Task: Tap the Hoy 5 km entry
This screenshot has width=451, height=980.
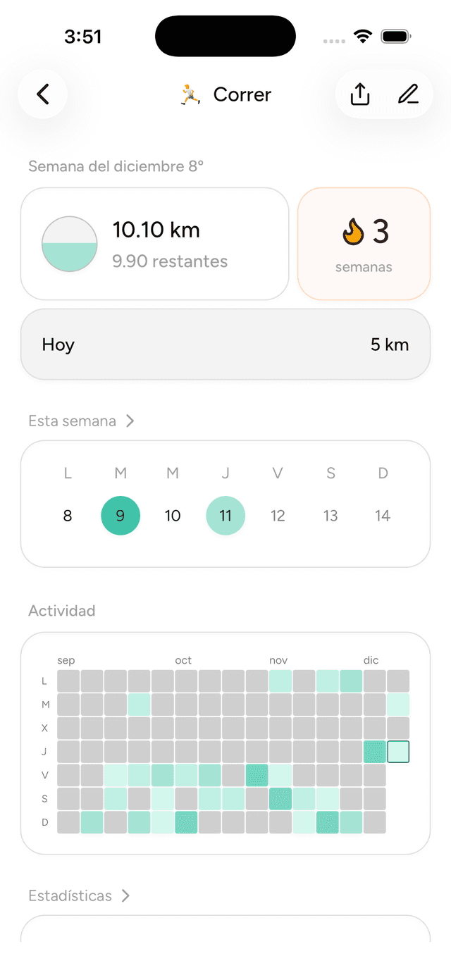Action: coord(225,345)
